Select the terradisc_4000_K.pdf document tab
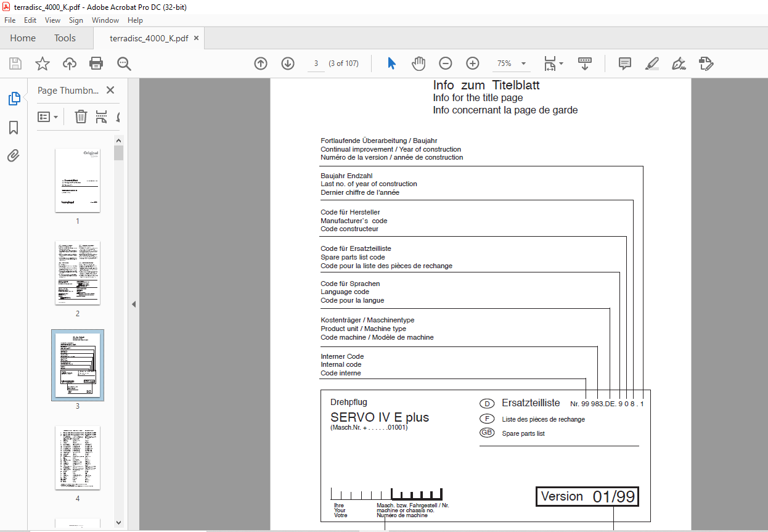The image size is (768, 532). coord(149,38)
